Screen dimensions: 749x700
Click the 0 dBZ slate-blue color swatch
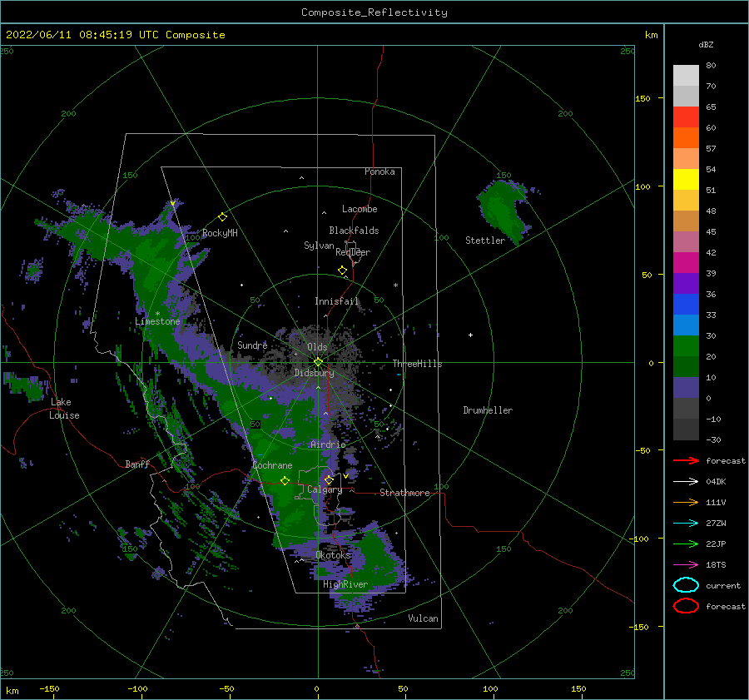click(686, 387)
